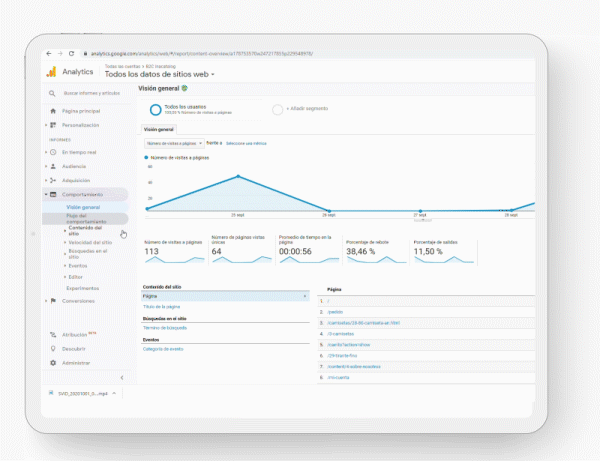Open Editor menu item

(x=75, y=277)
